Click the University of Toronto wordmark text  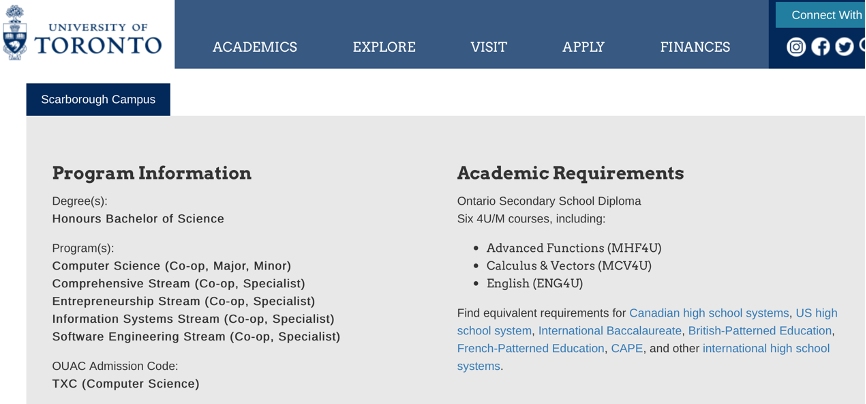tap(98, 39)
